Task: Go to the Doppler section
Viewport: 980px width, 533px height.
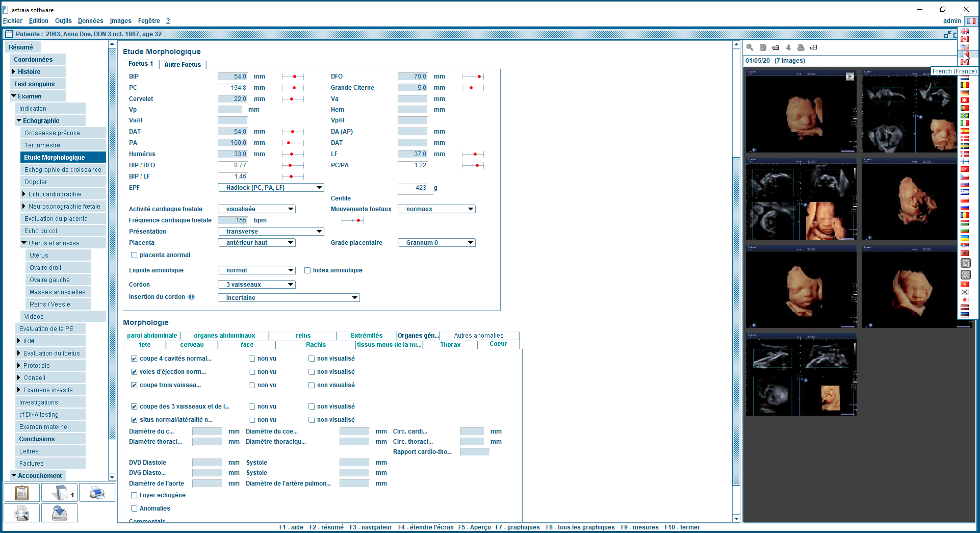Action: pyautogui.click(x=36, y=182)
